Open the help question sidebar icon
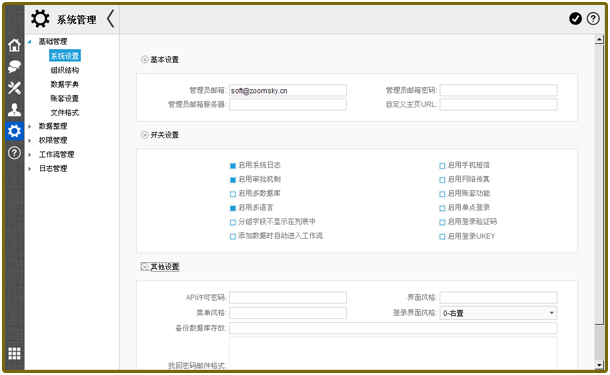This screenshot has width=610, height=375. [x=14, y=153]
